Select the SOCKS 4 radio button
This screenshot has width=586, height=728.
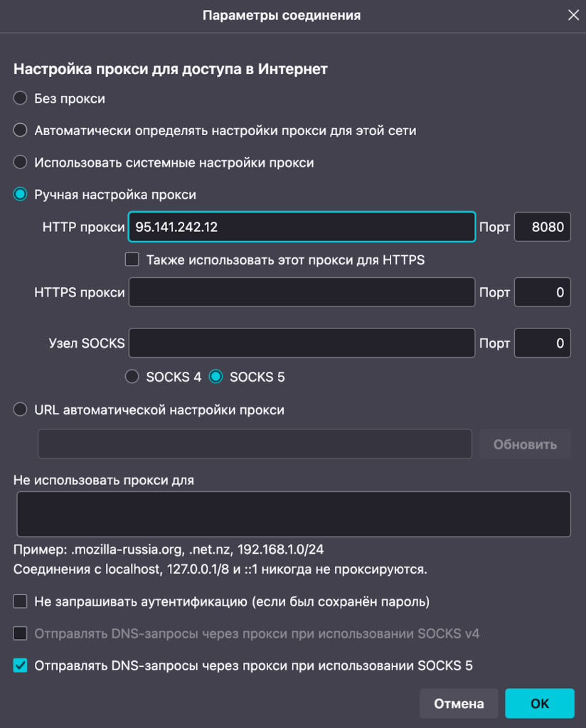[132, 377]
